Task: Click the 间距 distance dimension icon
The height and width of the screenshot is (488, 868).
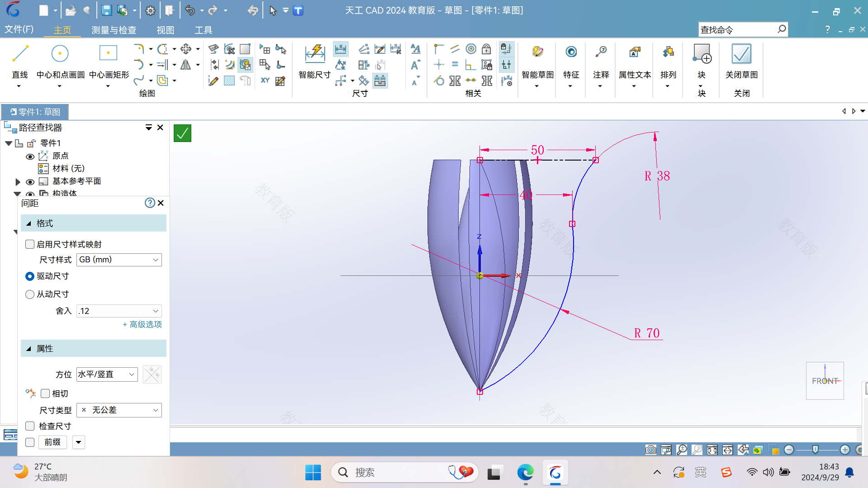Action: coord(341,49)
